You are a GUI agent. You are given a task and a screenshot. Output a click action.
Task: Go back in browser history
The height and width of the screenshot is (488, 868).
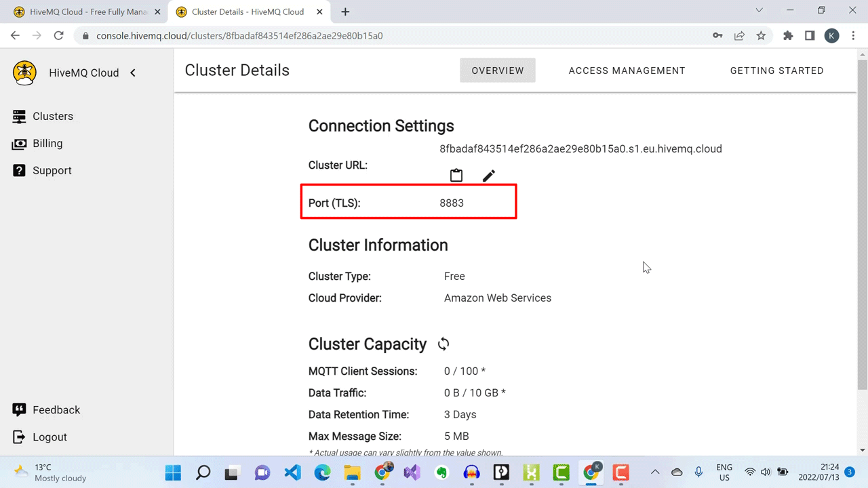coord(15,36)
